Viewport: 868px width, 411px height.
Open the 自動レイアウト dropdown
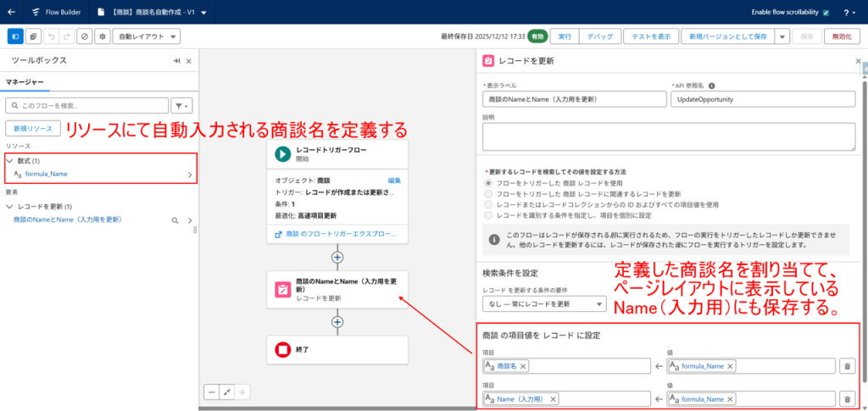(146, 36)
